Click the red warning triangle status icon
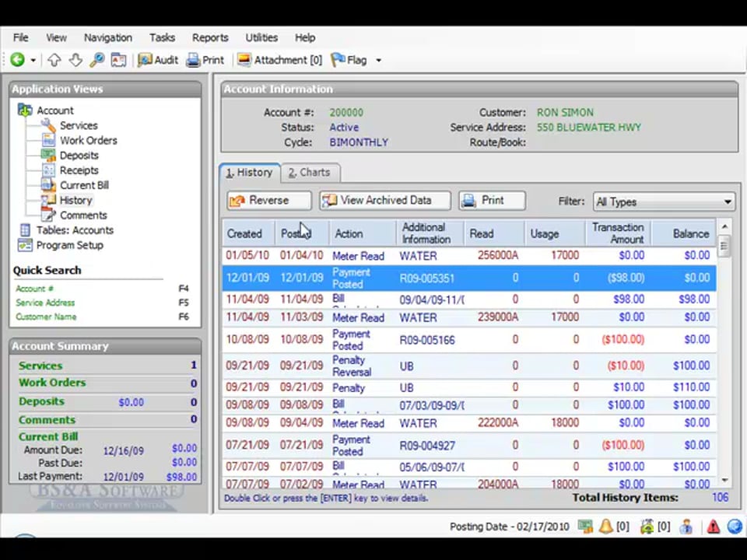 (713, 527)
